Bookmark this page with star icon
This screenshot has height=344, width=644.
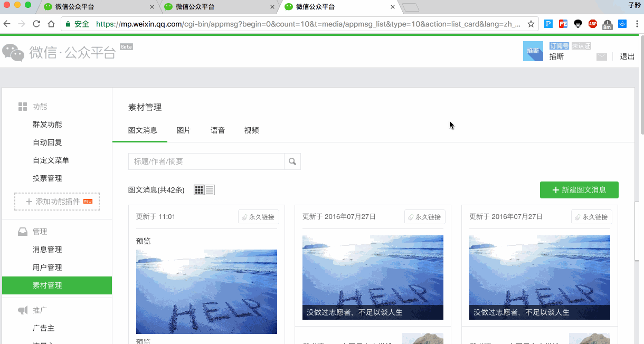531,24
